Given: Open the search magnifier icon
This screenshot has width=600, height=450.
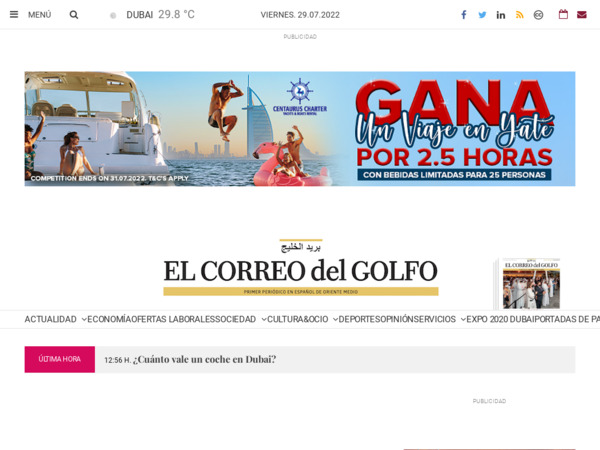Looking at the screenshot, I should tap(74, 15).
